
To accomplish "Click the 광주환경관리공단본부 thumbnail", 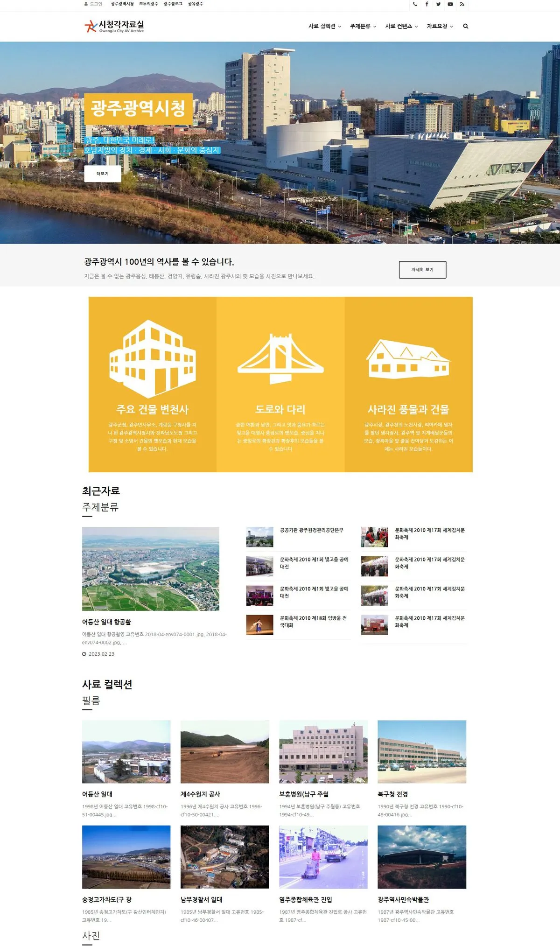I will pyautogui.click(x=259, y=537).
